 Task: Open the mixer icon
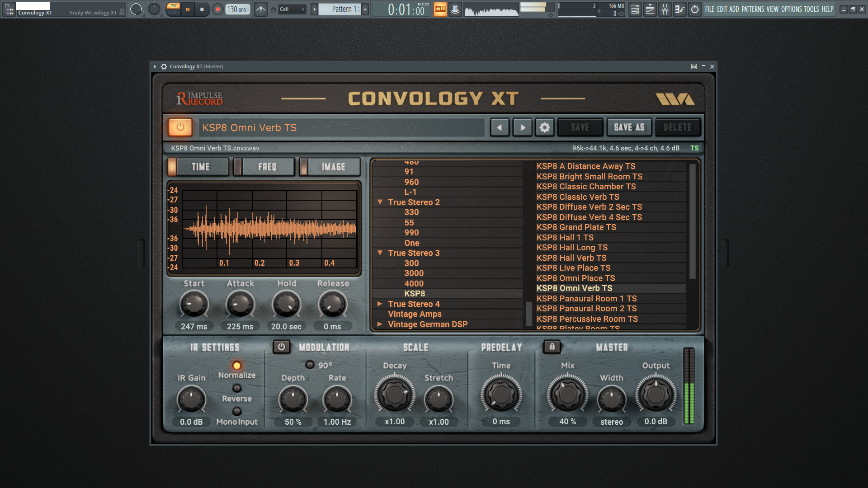point(665,9)
